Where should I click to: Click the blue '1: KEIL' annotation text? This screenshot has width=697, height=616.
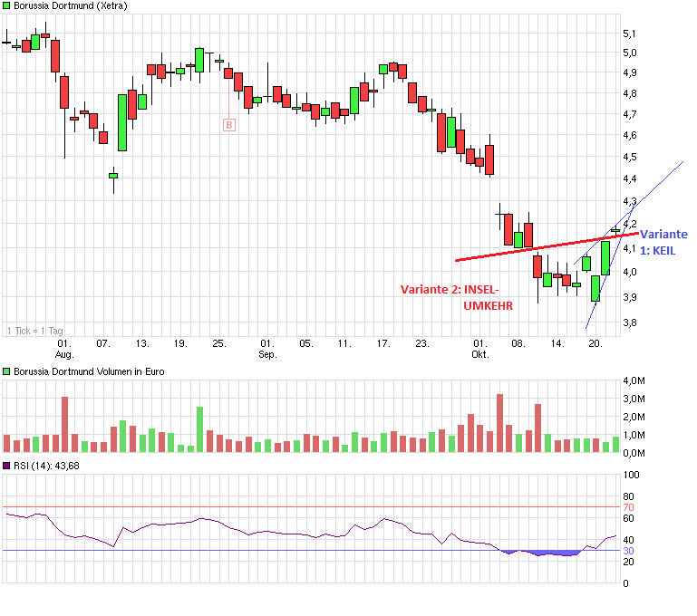[658, 251]
